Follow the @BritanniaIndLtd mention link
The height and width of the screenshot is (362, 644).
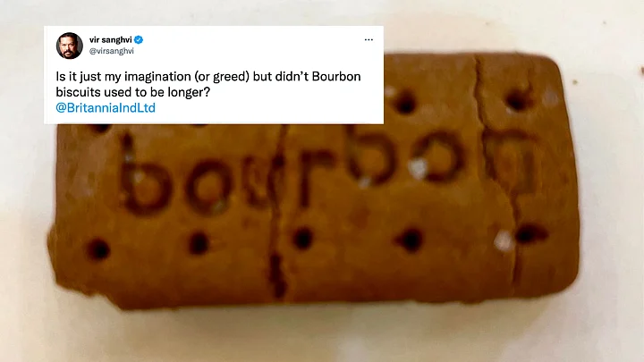[106, 107]
